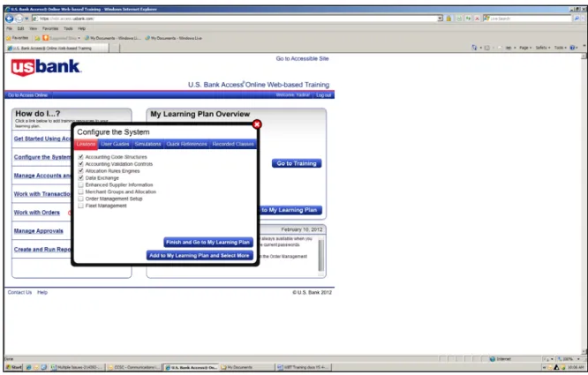
Task: Open the Page dropdown in command bar
Action: [x=525, y=48]
